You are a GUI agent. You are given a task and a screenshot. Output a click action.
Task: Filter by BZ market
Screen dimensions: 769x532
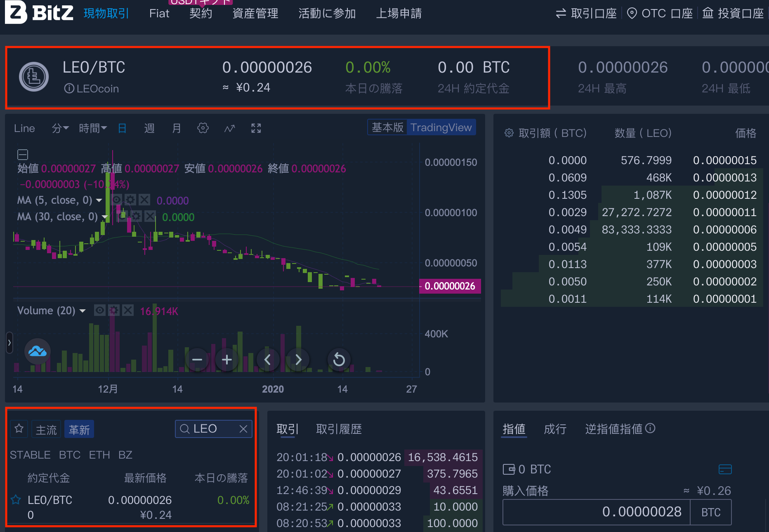point(125,455)
